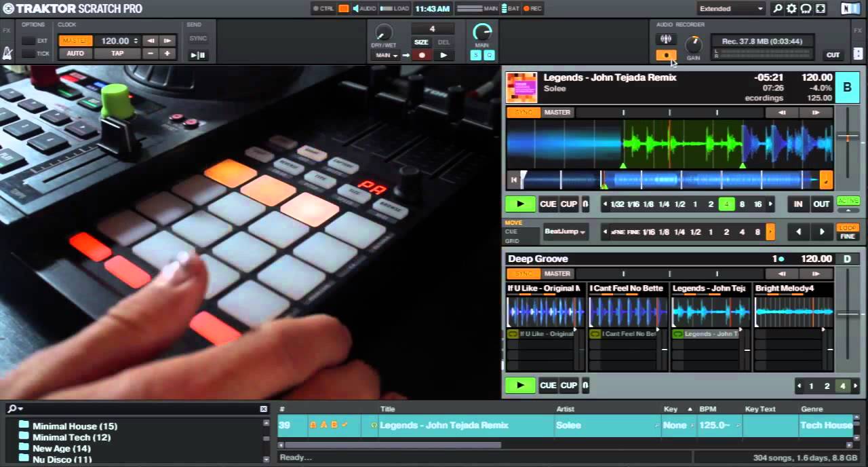Toggle the quantize Q button
The height and width of the screenshot is (467, 868).
pyautogui.click(x=489, y=55)
